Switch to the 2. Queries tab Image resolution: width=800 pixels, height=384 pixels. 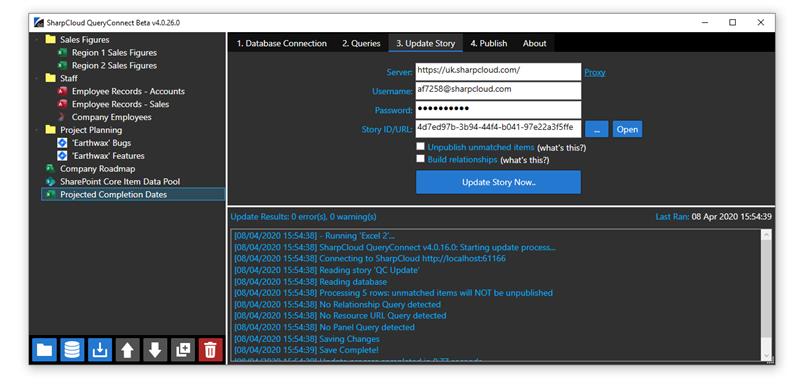click(x=361, y=43)
